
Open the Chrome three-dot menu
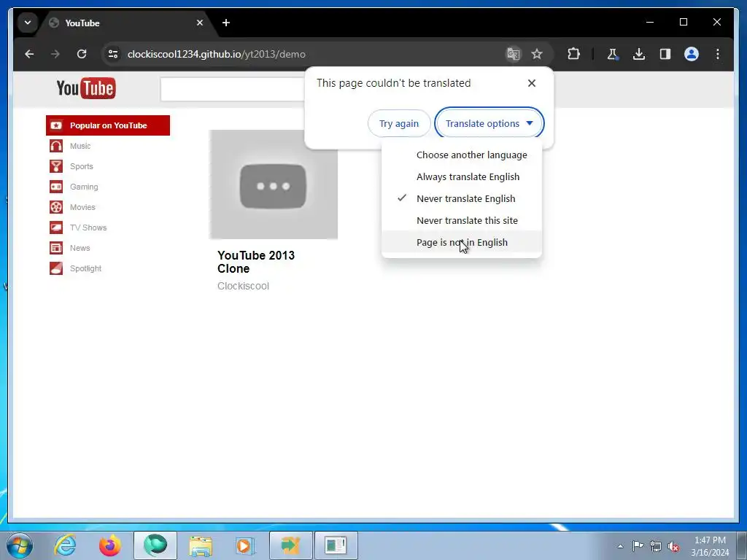coord(718,54)
